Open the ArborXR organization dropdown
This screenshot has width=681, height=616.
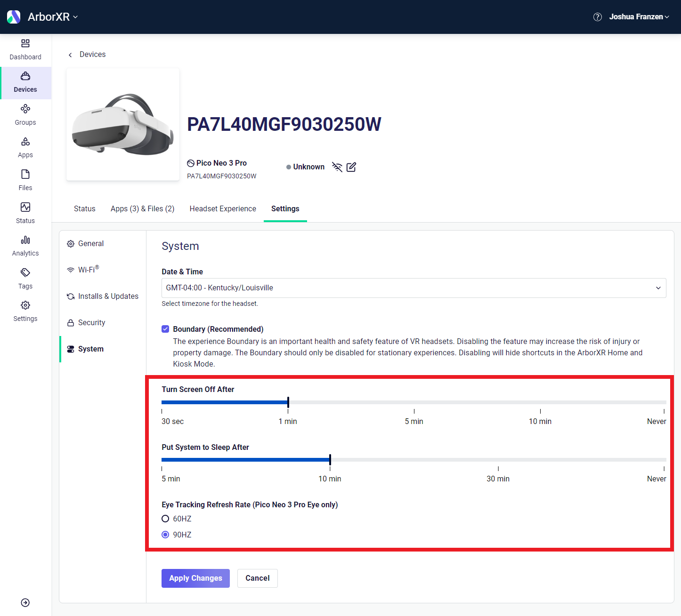(x=53, y=17)
